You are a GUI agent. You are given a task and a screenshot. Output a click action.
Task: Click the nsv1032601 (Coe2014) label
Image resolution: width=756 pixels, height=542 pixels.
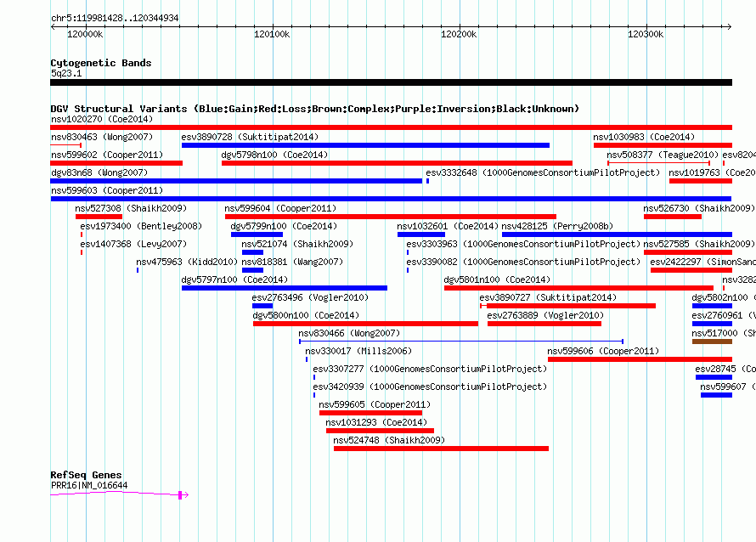[448, 226]
